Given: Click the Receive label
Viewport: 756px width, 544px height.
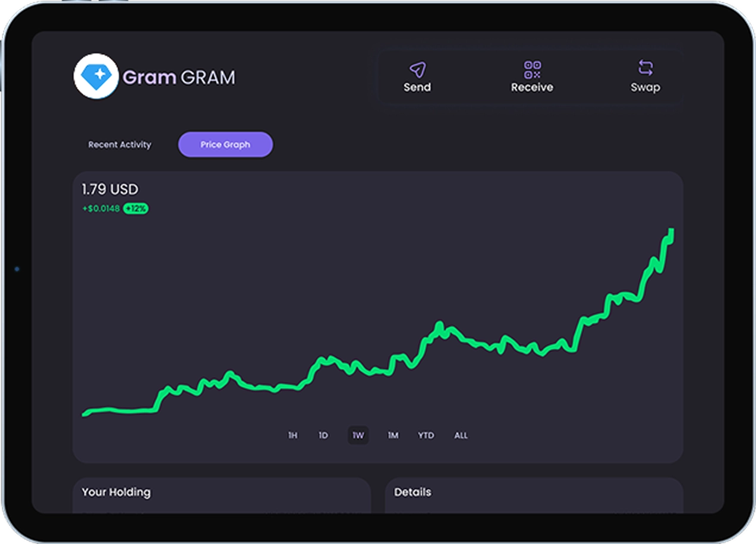Looking at the screenshot, I should (532, 87).
